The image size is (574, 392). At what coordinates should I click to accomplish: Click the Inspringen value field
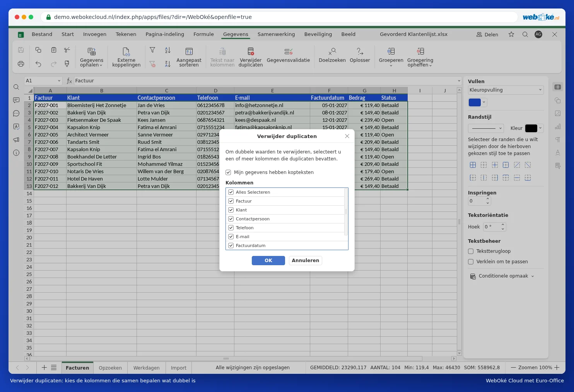click(477, 201)
